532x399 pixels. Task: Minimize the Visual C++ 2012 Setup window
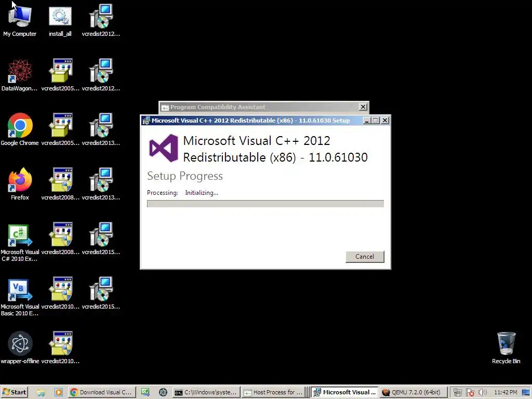(367, 121)
